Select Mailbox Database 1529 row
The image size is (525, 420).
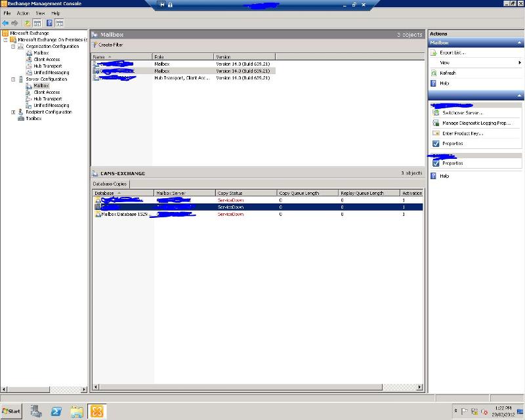click(x=258, y=214)
